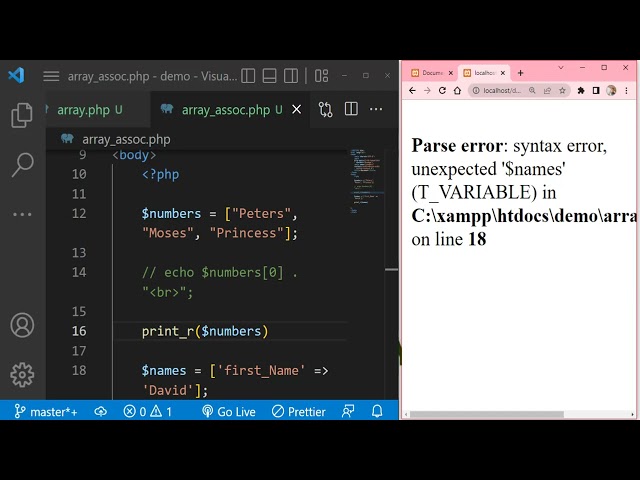
Task: Click the <?php opening tag
Action: tap(160, 174)
